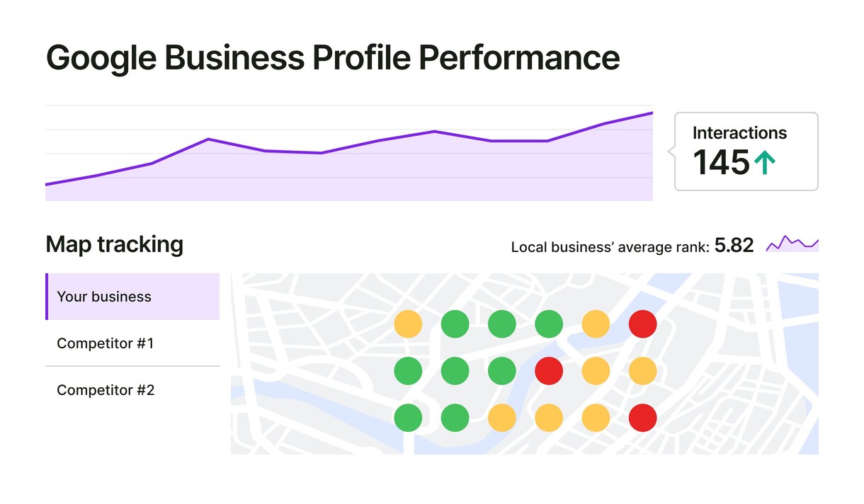Viewport: 864px width, 504px height.
Task: Select the Your business tab
Action: click(132, 297)
